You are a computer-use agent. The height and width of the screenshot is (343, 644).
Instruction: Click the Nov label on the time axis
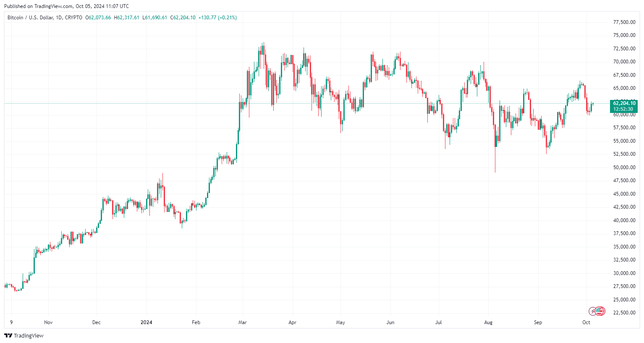click(48, 322)
